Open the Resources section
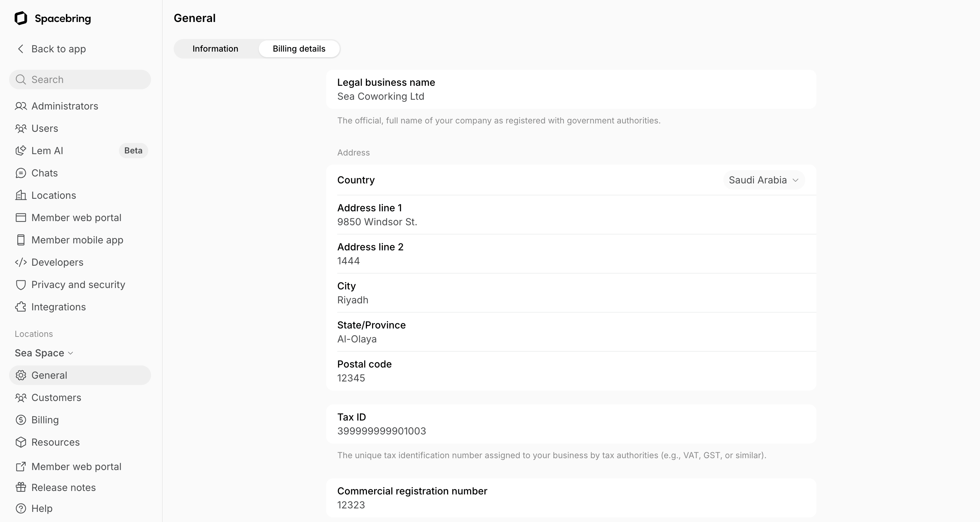 coord(80,442)
